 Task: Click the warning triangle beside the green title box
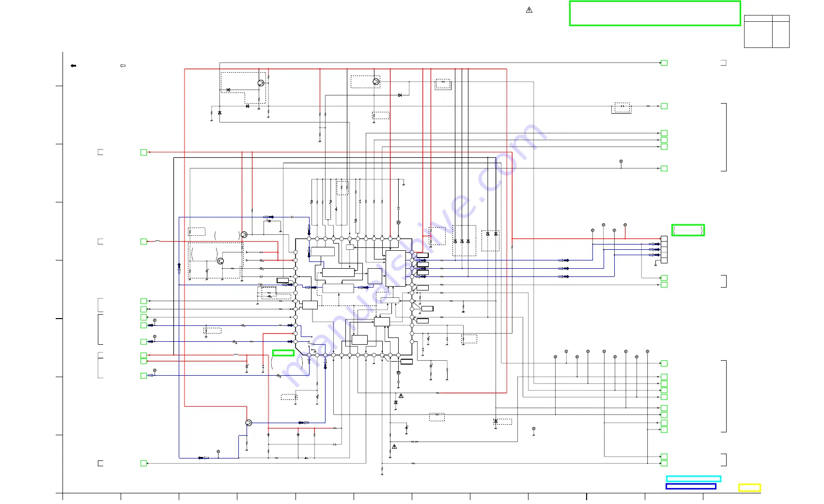[529, 10]
